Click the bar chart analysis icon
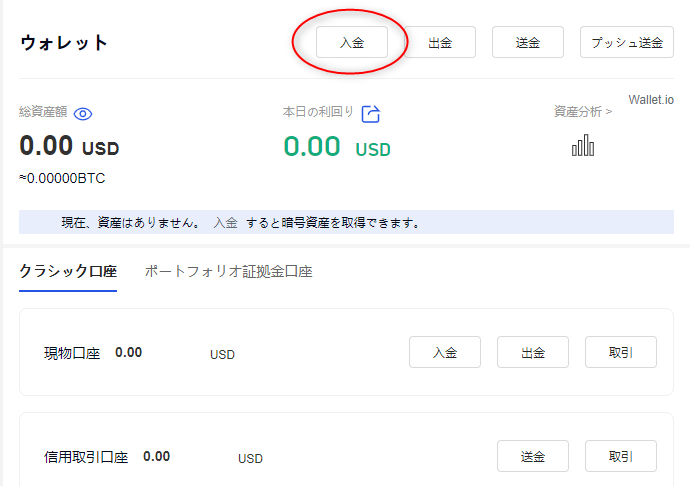This screenshot has width=690, height=486. [582, 146]
